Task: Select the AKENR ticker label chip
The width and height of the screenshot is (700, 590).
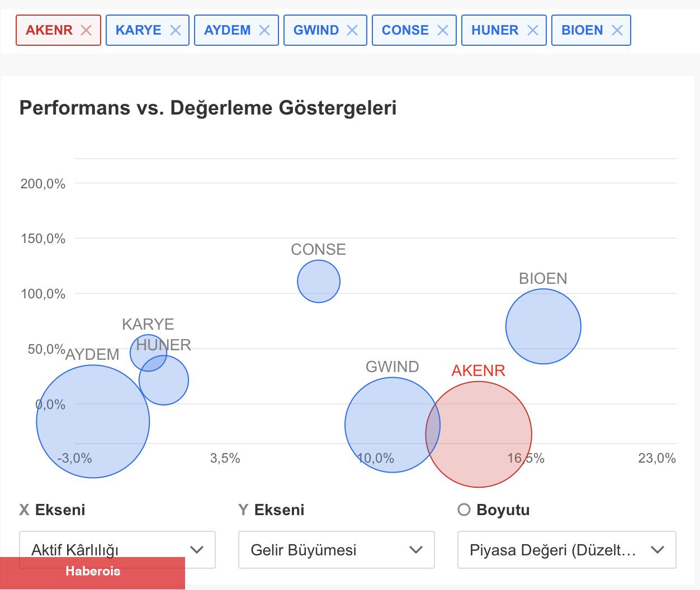Action: pos(49,30)
